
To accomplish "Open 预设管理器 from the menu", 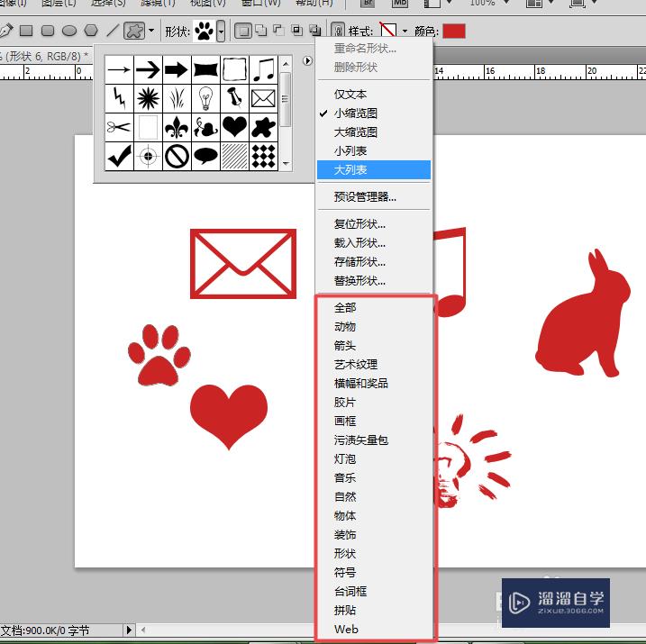I will [365, 196].
